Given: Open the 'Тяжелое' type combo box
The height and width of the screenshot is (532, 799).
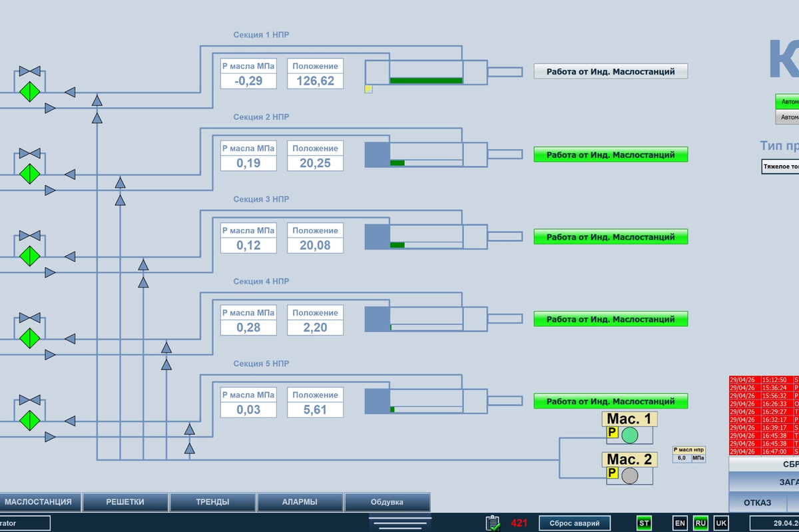Looking at the screenshot, I should point(780,166).
